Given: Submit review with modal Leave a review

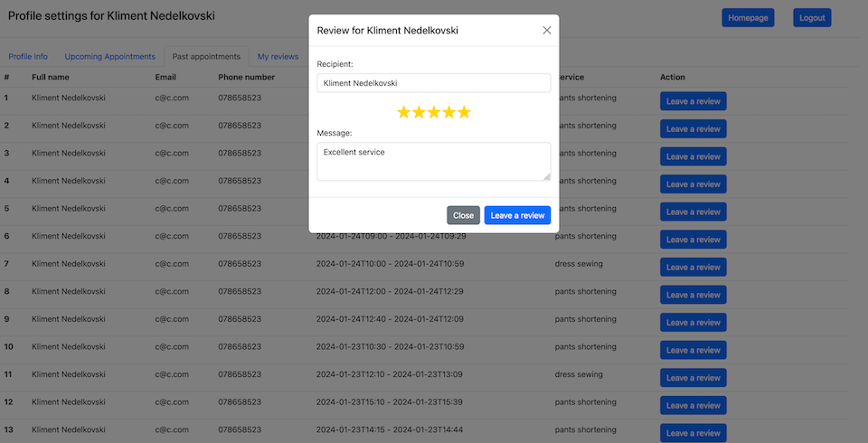Looking at the screenshot, I should pyautogui.click(x=517, y=215).
